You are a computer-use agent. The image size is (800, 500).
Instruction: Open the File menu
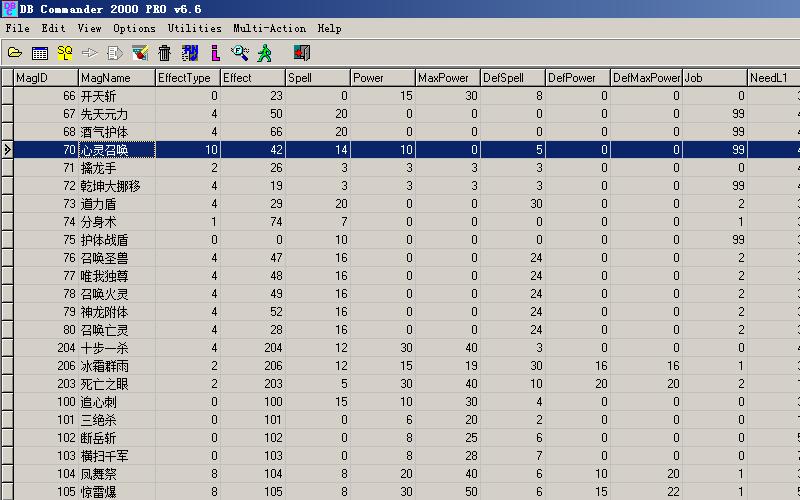(17, 29)
